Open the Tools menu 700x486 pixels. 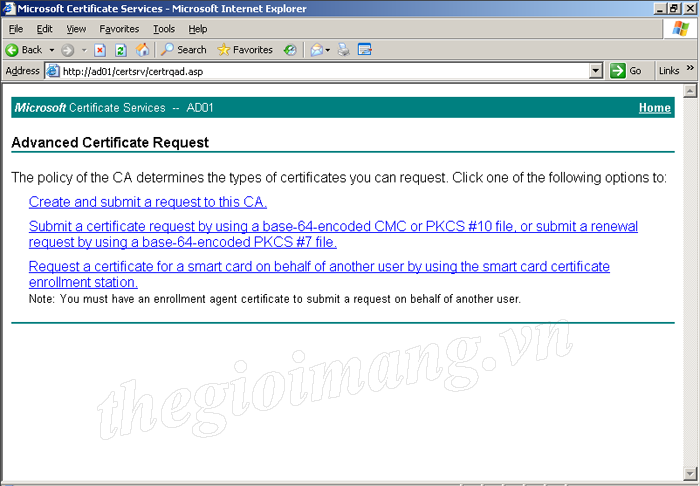[164, 29]
